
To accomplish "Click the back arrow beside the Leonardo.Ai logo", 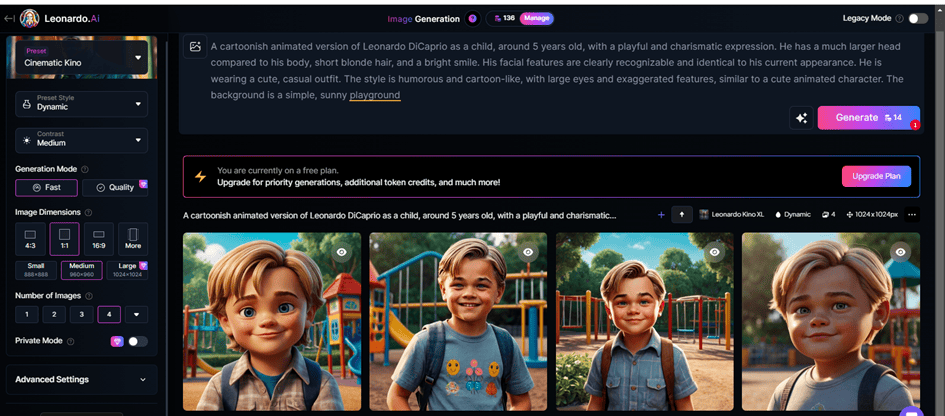I will (x=9, y=18).
